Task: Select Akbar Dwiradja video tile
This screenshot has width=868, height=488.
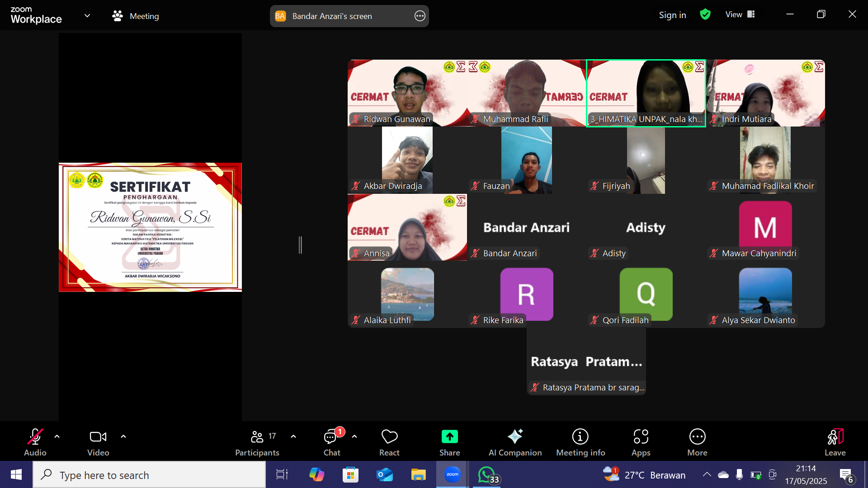Action: [407, 160]
